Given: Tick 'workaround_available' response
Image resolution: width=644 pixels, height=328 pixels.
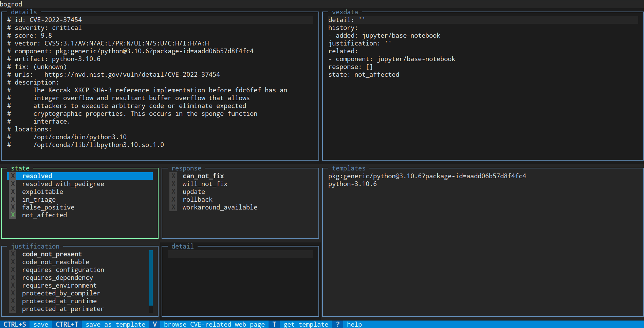Looking at the screenshot, I should pyautogui.click(x=220, y=207).
